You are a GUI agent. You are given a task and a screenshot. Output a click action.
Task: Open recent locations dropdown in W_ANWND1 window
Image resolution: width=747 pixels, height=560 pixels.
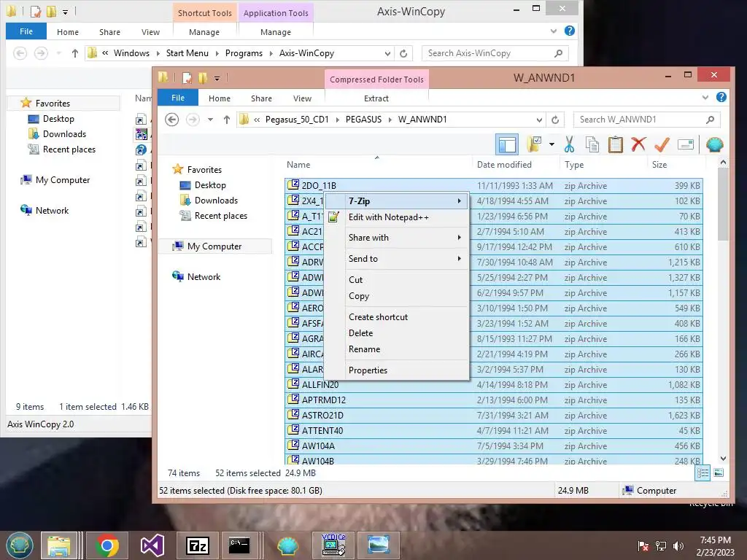pyautogui.click(x=210, y=120)
